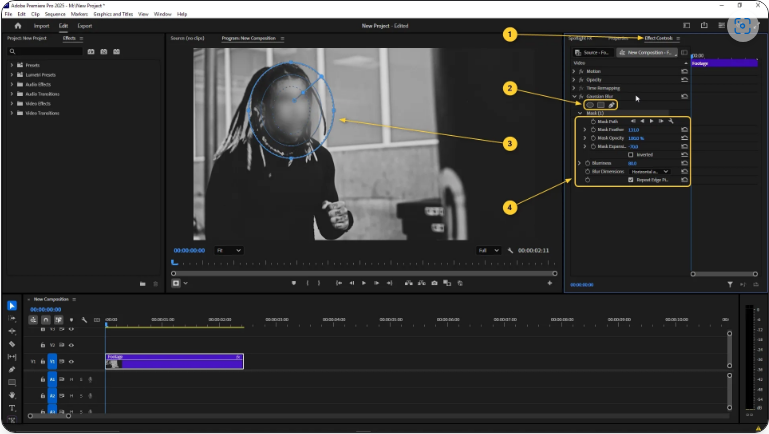The image size is (769, 434).
Task: Open the Window menu
Action: pyautogui.click(x=162, y=14)
